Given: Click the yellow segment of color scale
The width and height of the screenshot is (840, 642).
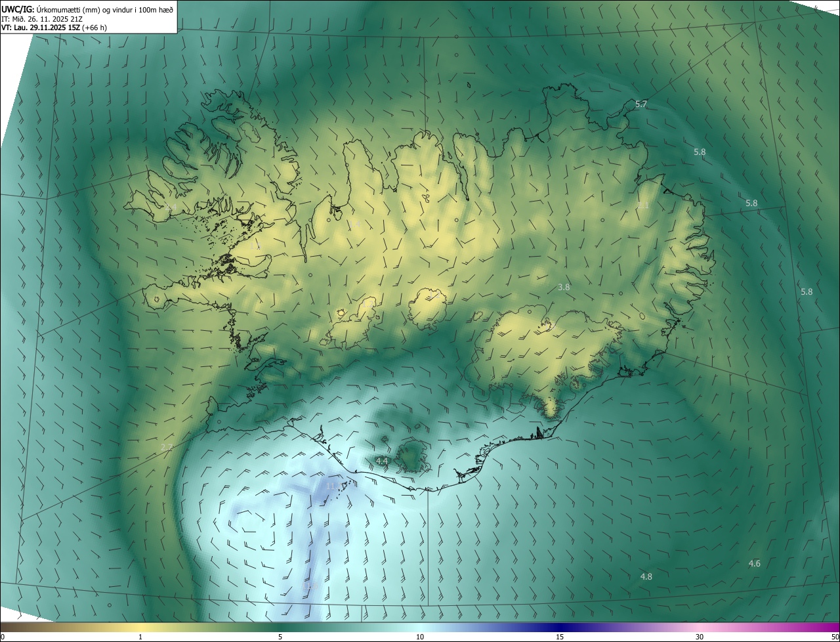Looking at the screenshot, I should pyautogui.click(x=141, y=627).
